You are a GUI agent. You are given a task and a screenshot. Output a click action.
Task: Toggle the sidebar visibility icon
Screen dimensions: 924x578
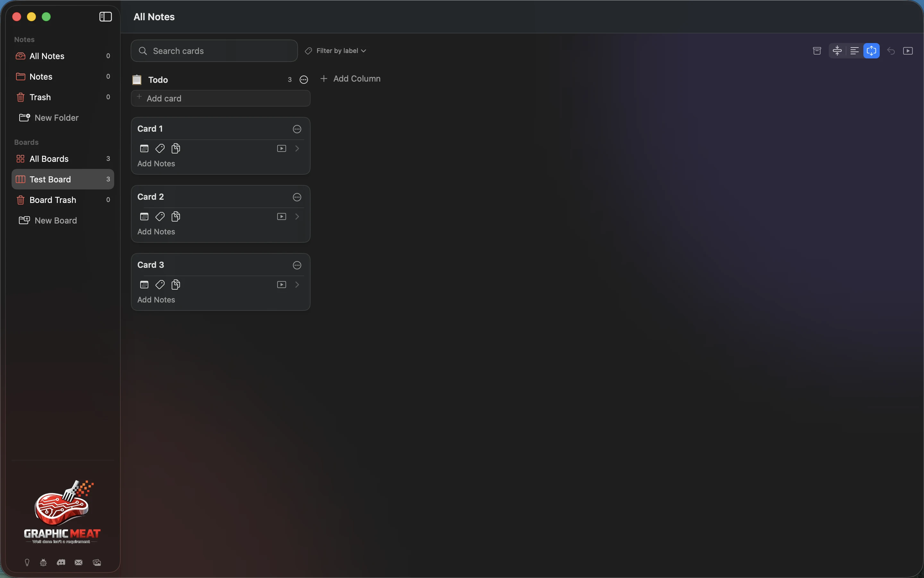pyautogui.click(x=105, y=17)
